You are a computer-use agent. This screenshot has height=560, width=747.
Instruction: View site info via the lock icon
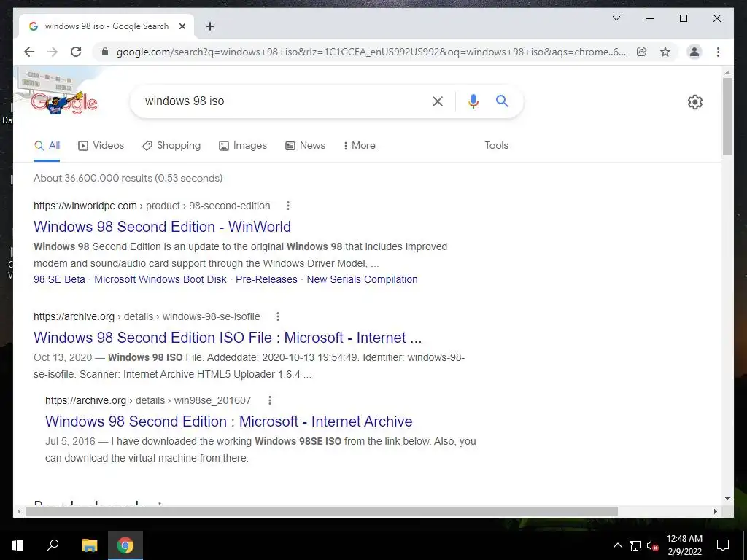pyautogui.click(x=105, y=52)
